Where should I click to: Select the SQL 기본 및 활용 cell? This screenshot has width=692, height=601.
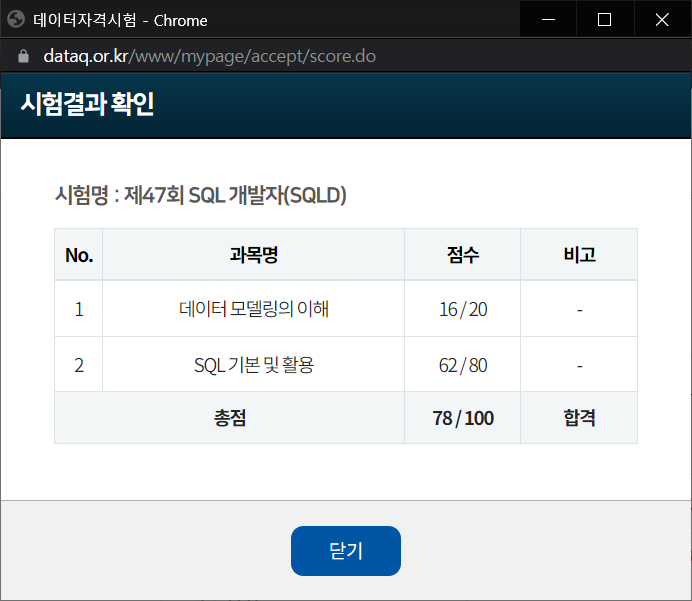[x=253, y=364]
